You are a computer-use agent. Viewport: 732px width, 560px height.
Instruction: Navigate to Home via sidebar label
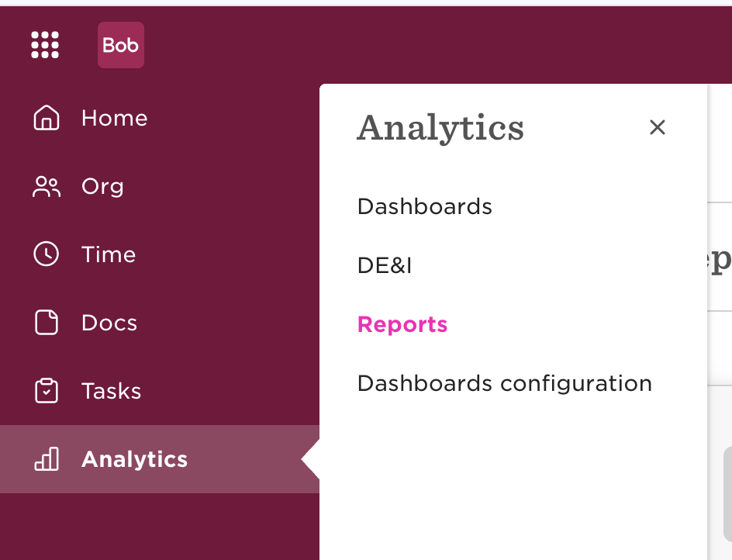coord(115,118)
